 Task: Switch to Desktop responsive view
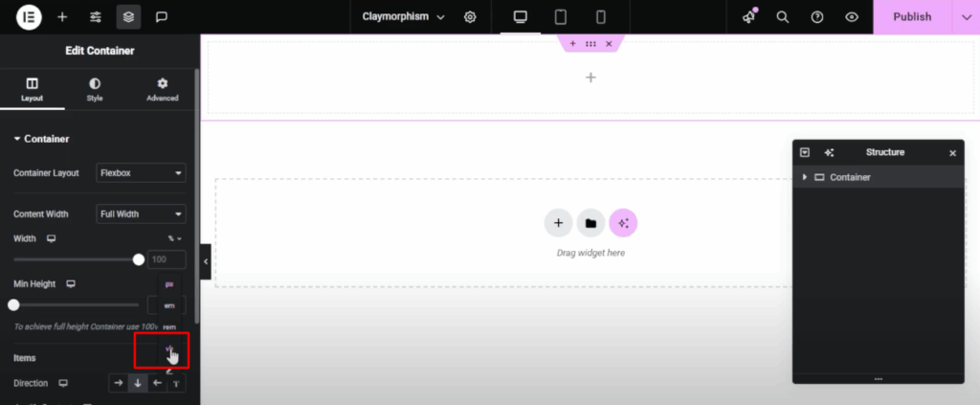point(520,17)
